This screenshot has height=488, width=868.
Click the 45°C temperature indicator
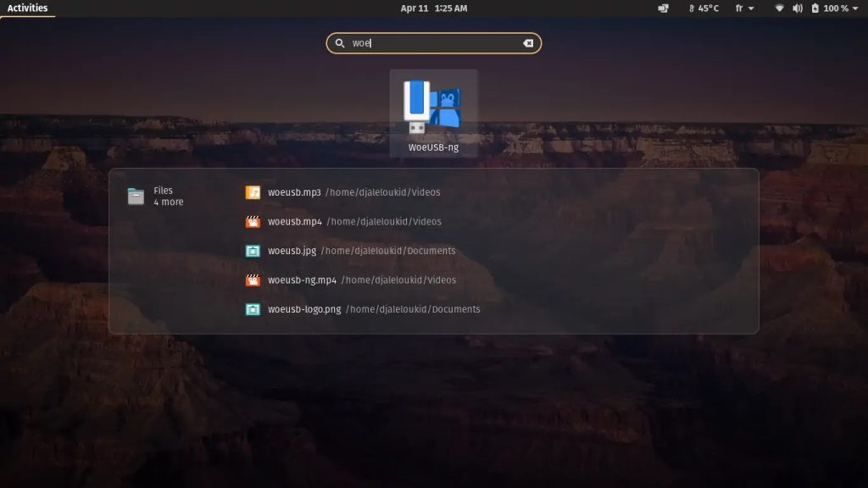[703, 8]
